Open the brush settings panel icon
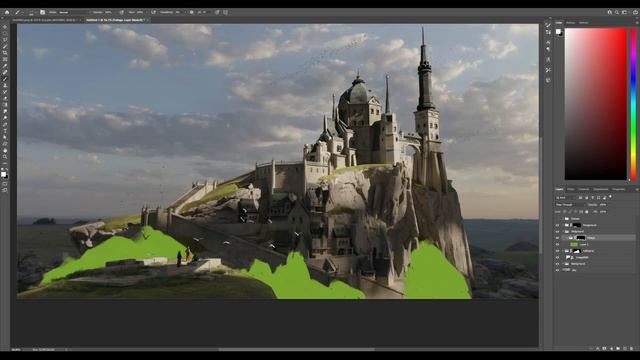Screen dimensions: 640x360 (x=42, y=12)
